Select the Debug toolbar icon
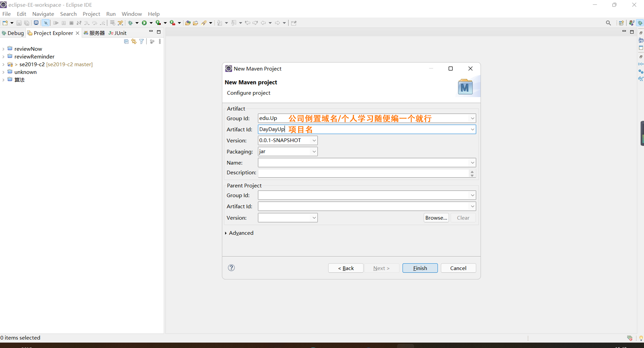 (x=131, y=22)
